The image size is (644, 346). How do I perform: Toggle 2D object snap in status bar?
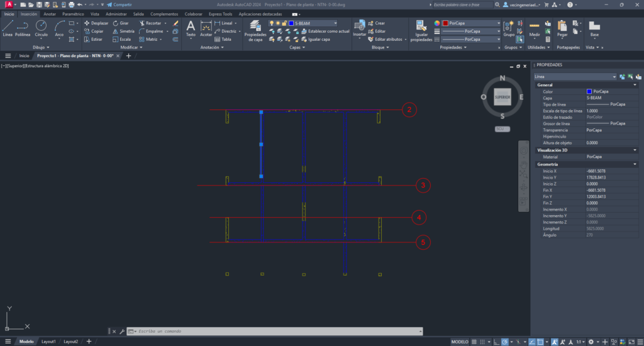click(x=540, y=342)
